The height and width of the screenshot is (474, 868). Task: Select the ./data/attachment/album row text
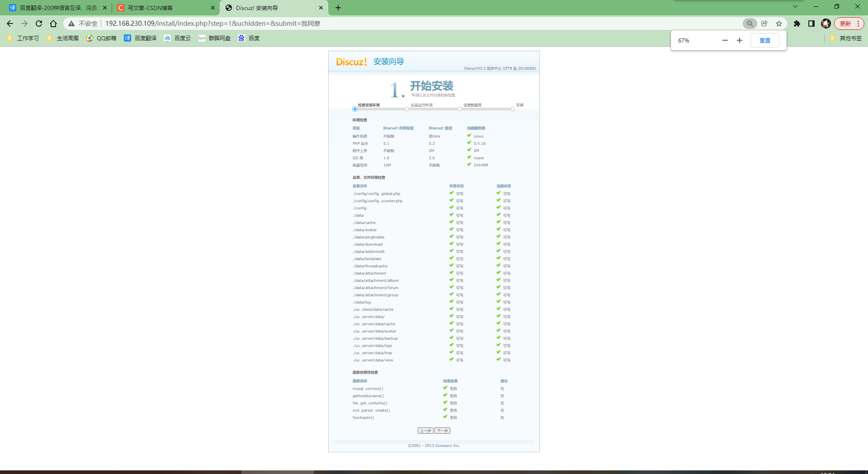point(376,280)
